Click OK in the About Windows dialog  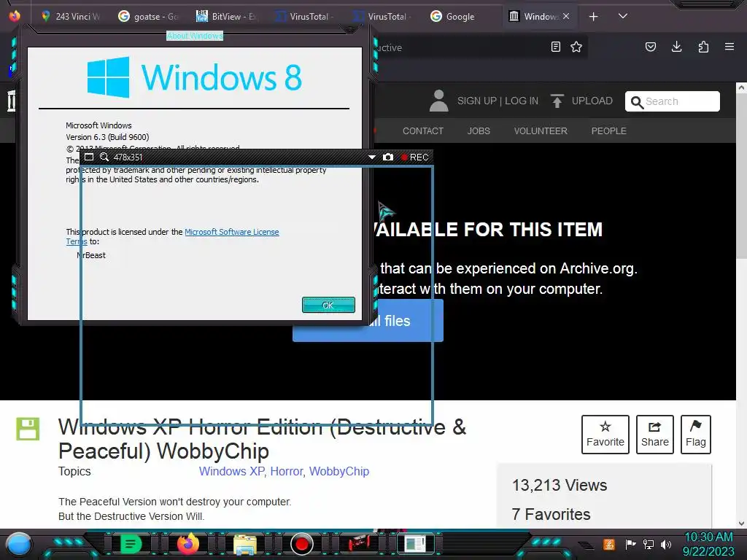328,305
